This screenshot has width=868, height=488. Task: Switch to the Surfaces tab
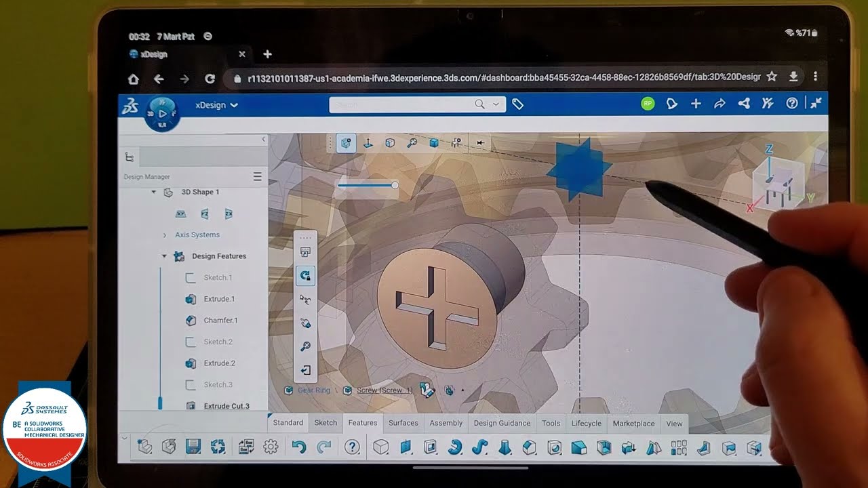[403, 423]
